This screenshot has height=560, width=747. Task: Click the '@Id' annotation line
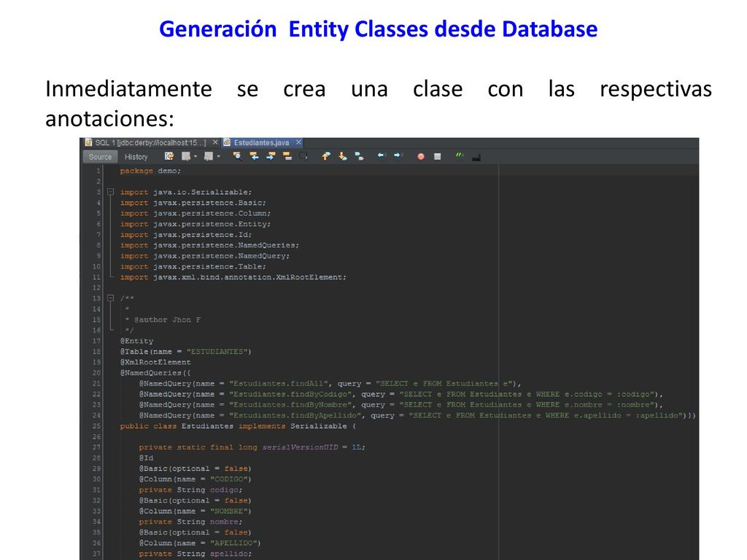(x=146, y=458)
